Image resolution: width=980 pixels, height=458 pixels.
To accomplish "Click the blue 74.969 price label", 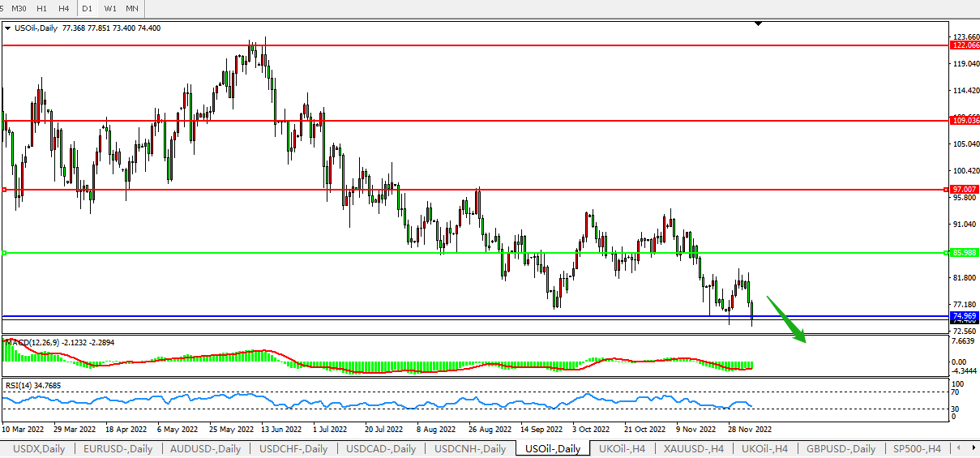I will 965,316.
